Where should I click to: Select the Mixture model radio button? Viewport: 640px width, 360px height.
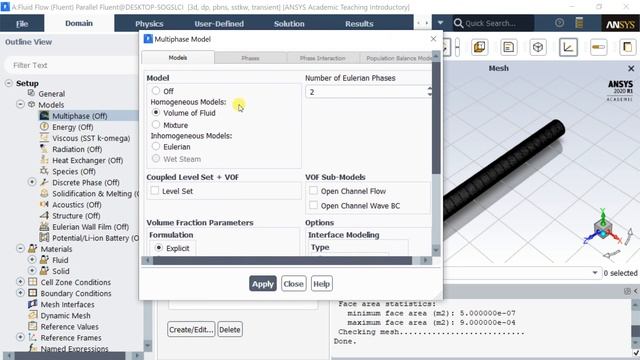pyautogui.click(x=156, y=124)
